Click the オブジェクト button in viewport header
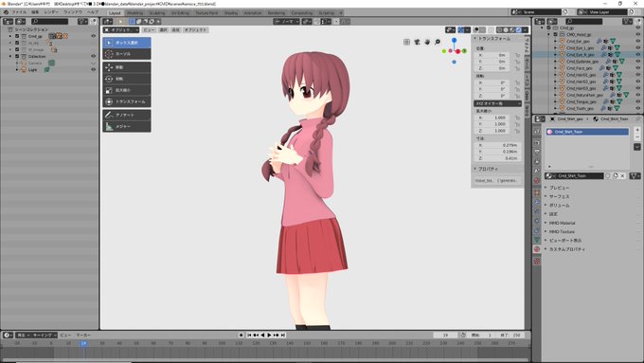Viewport: 644px width, 363px height. [195, 30]
